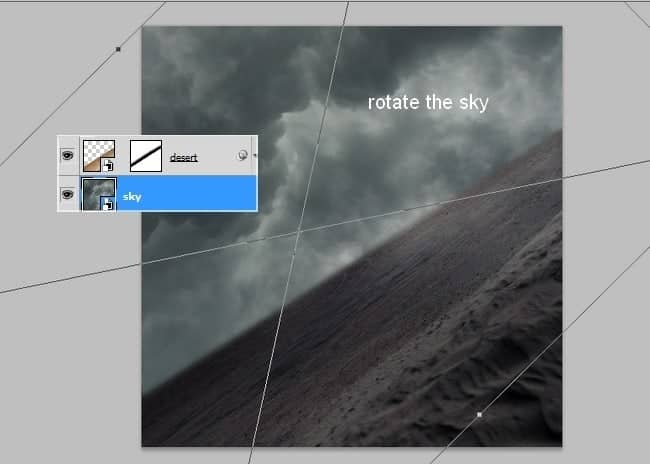This screenshot has height=464, width=650.
Task: Click the desert layer name
Action: click(x=184, y=158)
